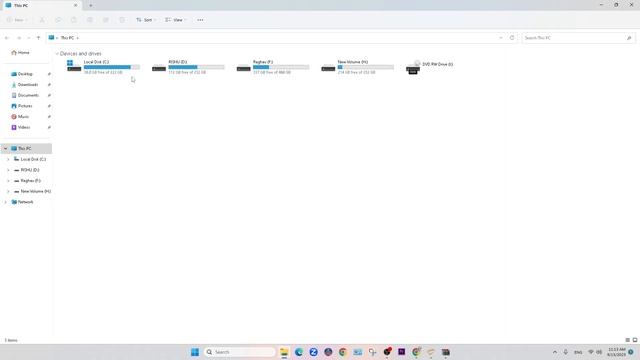Collapse the This PC tree node
Screen dimensions: 640x360
[5, 149]
